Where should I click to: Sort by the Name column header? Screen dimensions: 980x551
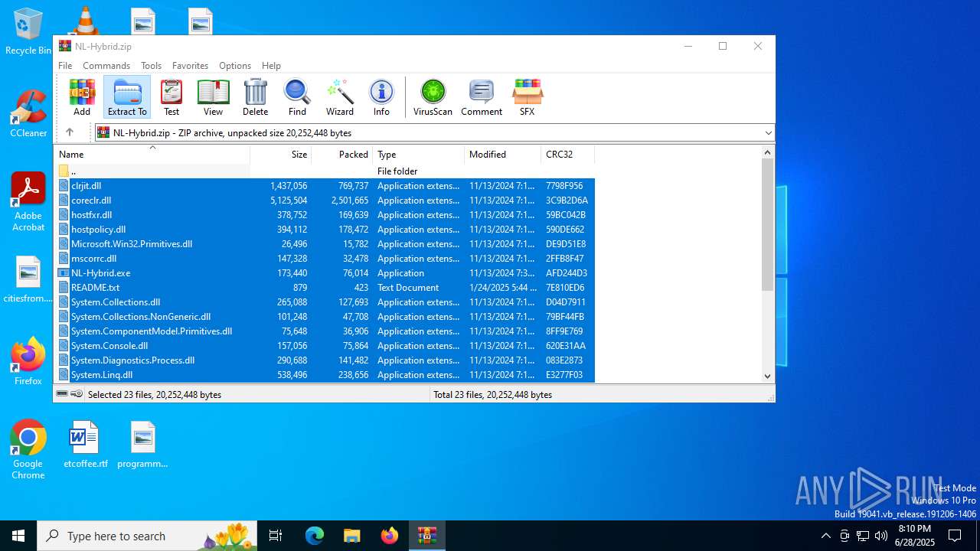click(x=152, y=155)
